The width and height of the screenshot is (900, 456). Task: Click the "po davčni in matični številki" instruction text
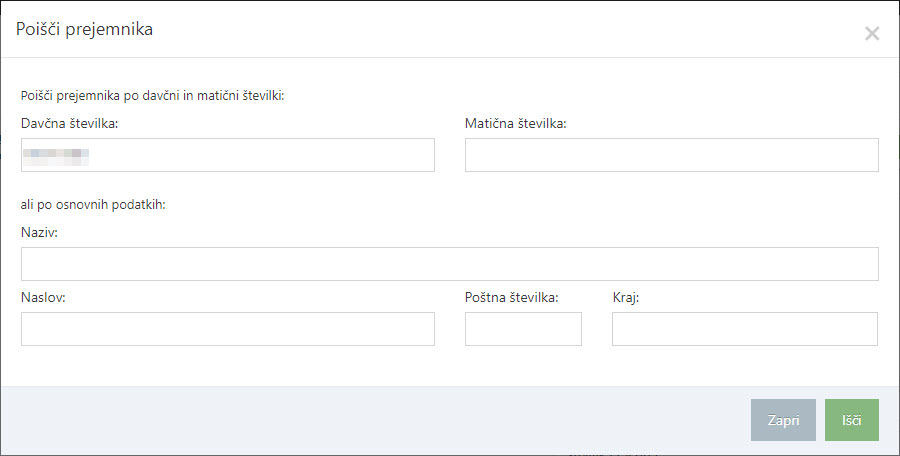(x=153, y=96)
